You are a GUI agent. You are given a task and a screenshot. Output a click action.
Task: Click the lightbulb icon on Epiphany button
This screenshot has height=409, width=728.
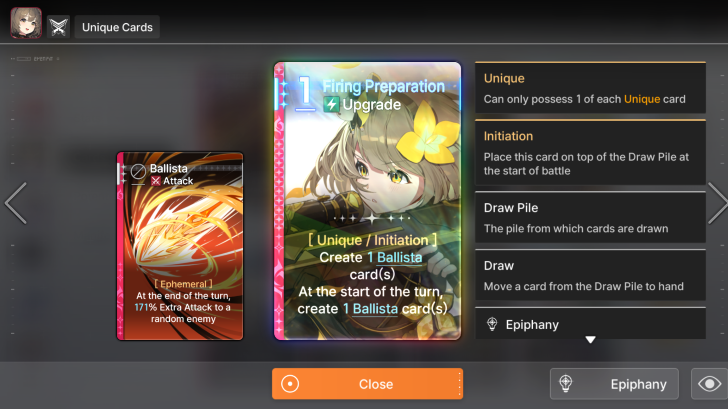coord(566,384)
